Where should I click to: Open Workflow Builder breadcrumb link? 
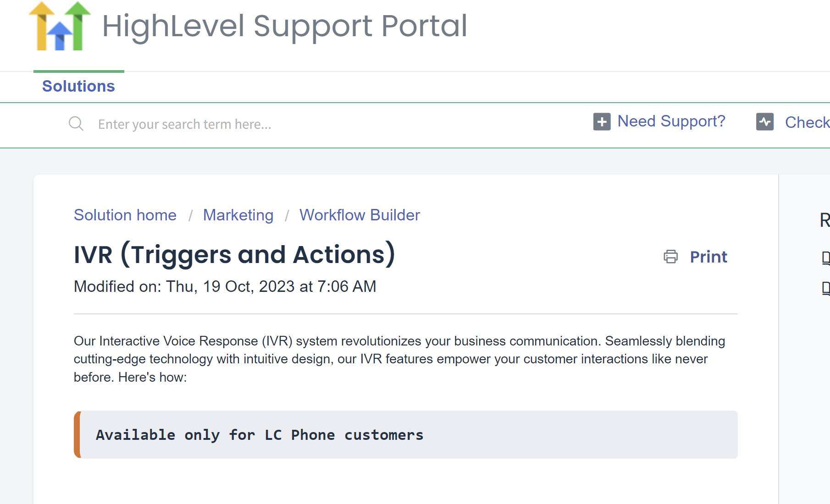pos(360,215)
